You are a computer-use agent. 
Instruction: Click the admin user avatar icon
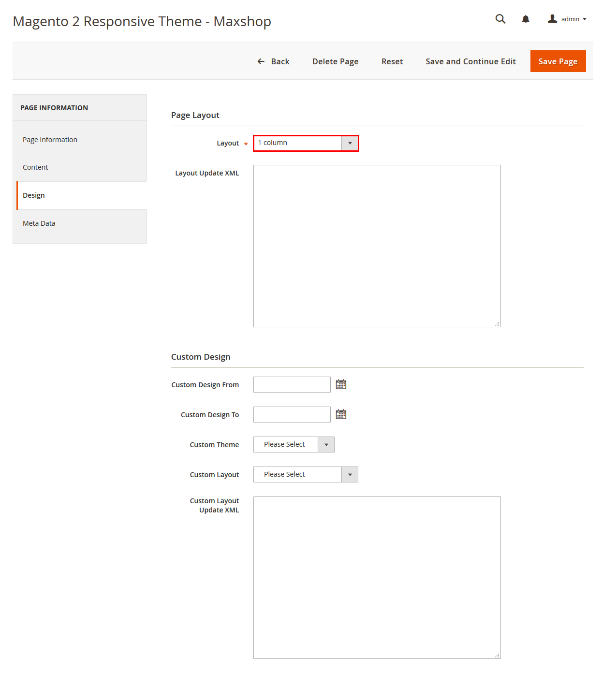tap(552, 19)
